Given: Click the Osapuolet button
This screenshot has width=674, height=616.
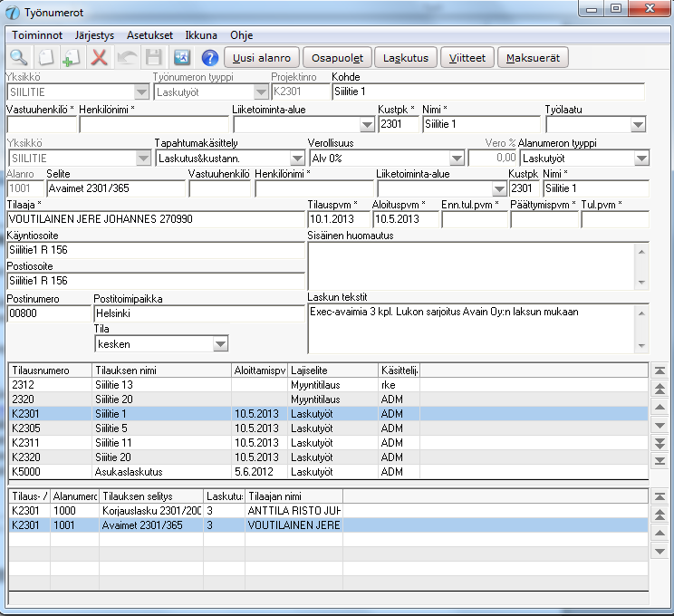Looking at the screenshot, I should (x=337, y=58).
